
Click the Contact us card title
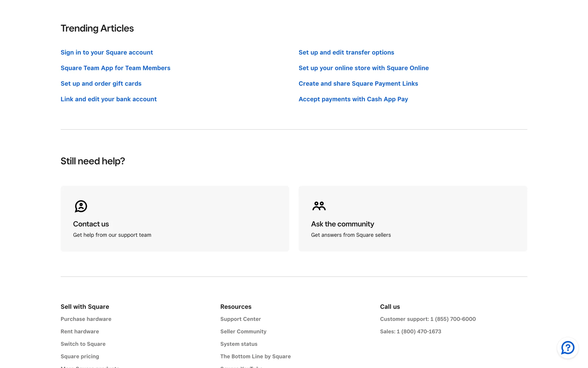(91, 224)
